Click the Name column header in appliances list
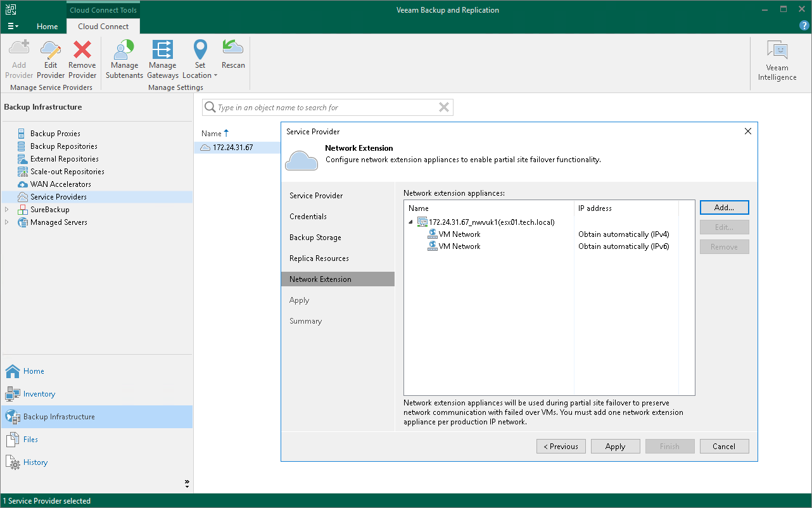812x508 pixels. click(x=489, y=208)
